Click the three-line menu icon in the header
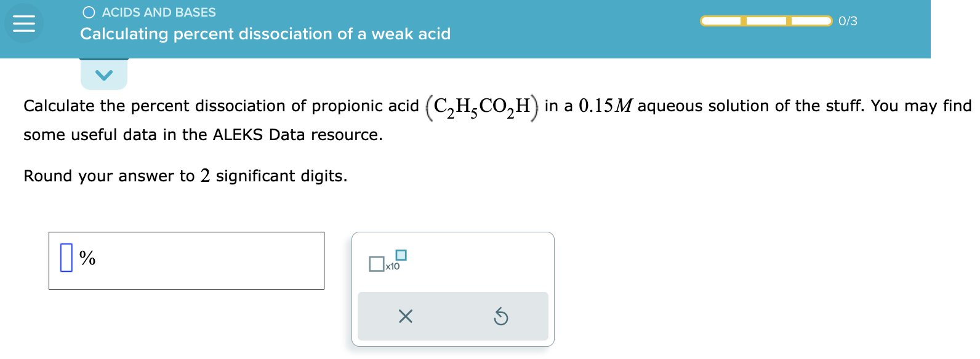The image size is (980, 359). [x=23, y=25]
